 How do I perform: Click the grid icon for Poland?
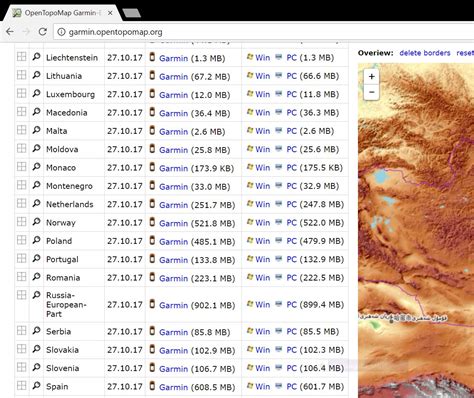(x=22, y=240)
